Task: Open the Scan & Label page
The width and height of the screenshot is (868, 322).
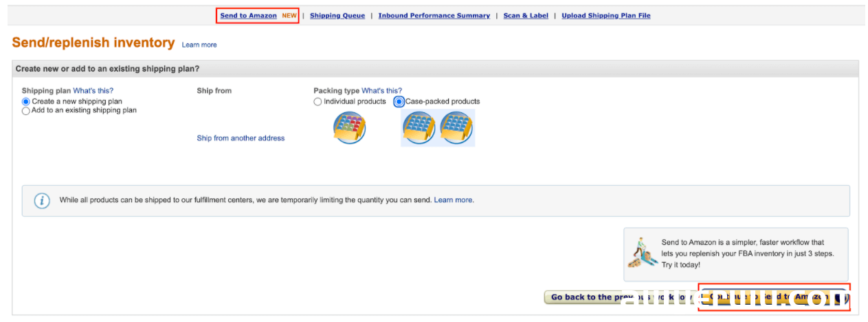Action: (526, 16)
